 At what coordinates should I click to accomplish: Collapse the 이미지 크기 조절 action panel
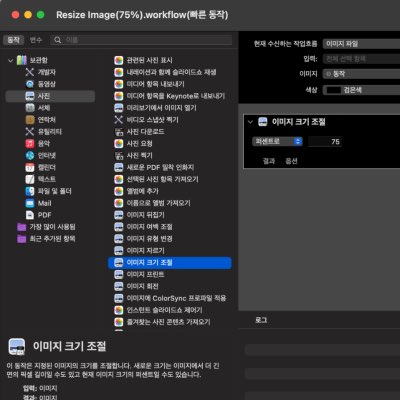[250, 122]
